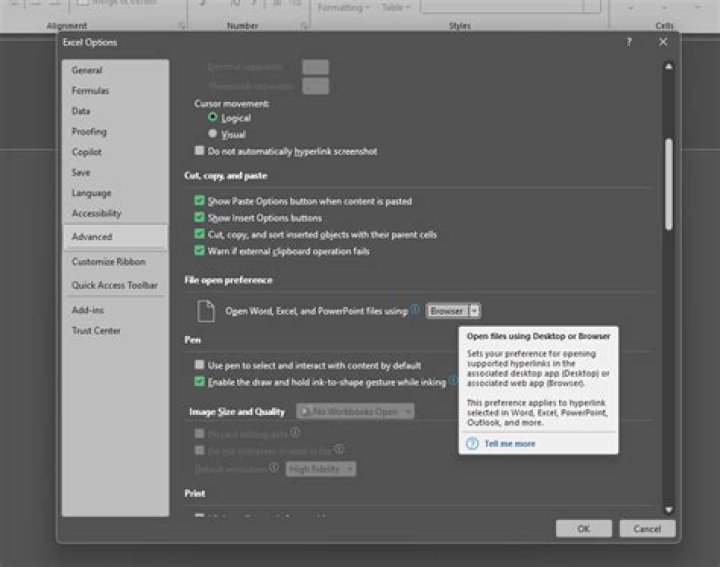Image resolution: width=720 pixels, height=567 pixels.
Task: Open the High fidelity default resolution dropdown
Action: (x=321, y=469)
